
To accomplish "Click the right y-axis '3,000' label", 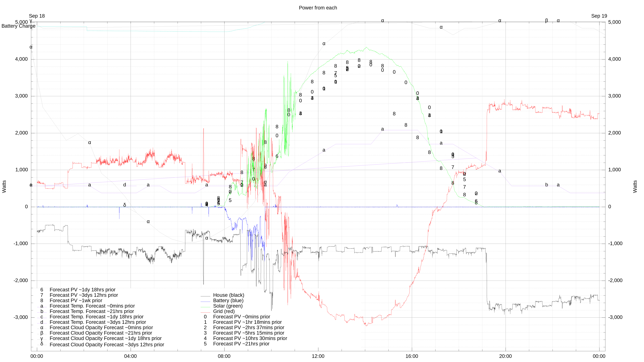I will [x=614, y=96].
